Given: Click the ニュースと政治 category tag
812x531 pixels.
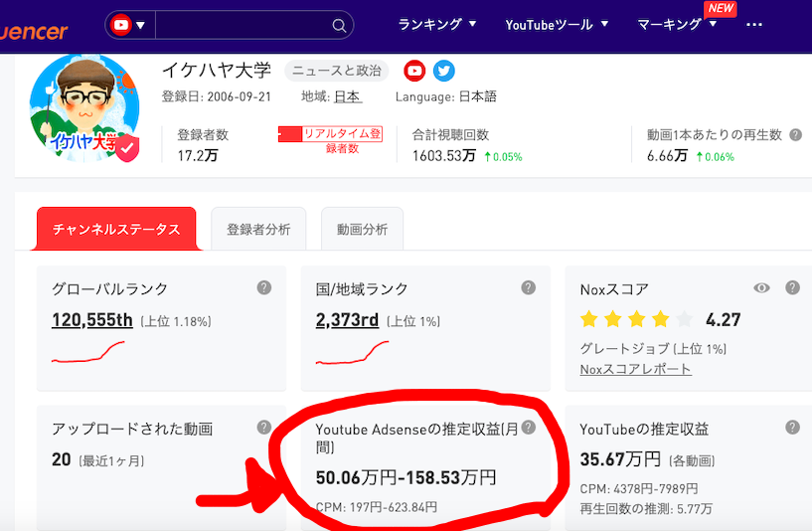Looking at the screenshot, I should click(337, 71).
